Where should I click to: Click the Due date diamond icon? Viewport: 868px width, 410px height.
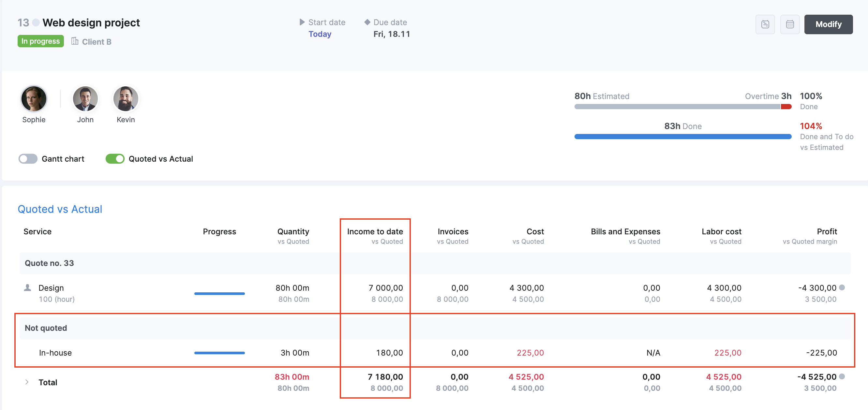(367, 22)
